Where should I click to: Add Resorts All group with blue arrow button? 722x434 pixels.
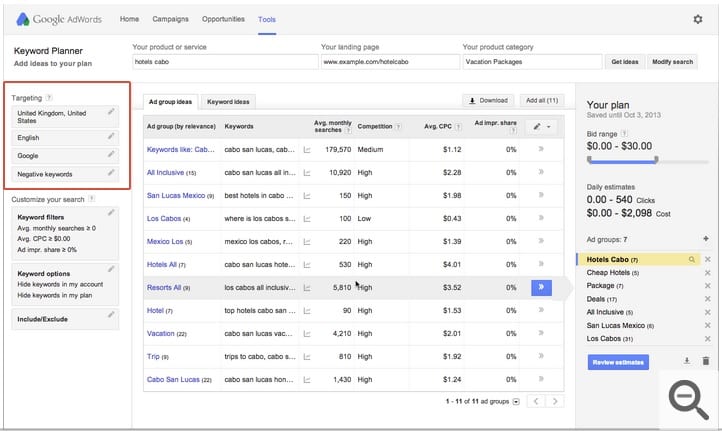[541, 288]
